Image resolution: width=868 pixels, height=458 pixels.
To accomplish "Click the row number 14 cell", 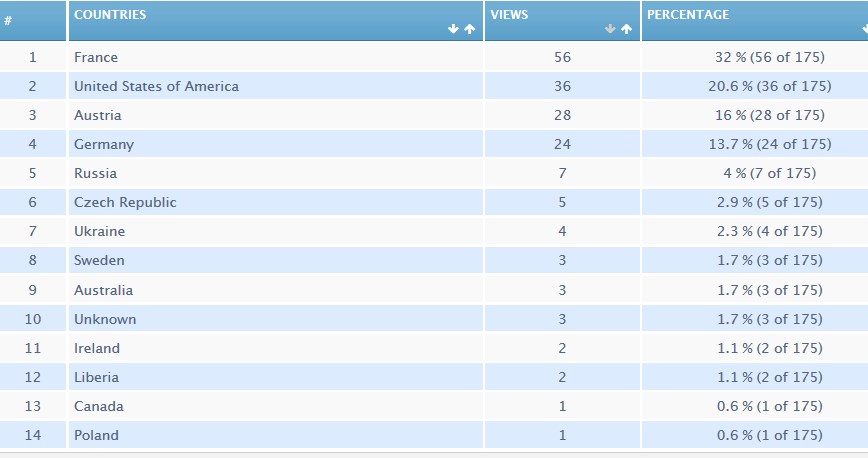I will [x=32, y=436].
